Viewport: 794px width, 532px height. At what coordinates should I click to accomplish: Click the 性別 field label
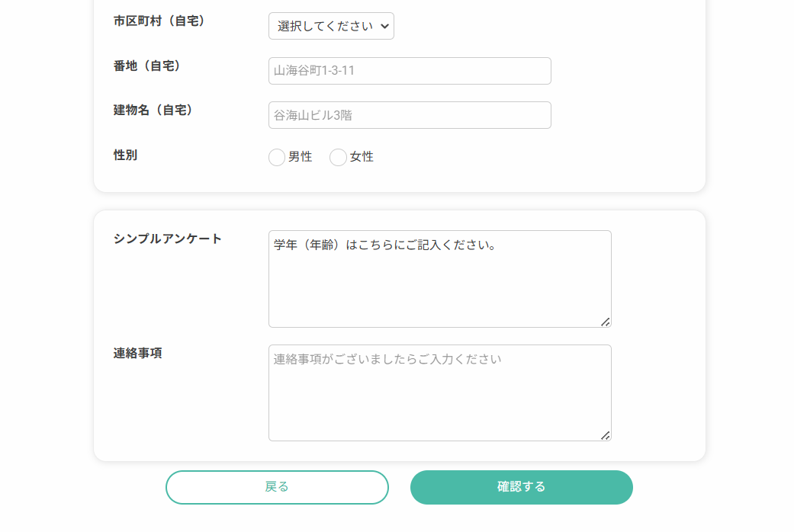[125, 155]
